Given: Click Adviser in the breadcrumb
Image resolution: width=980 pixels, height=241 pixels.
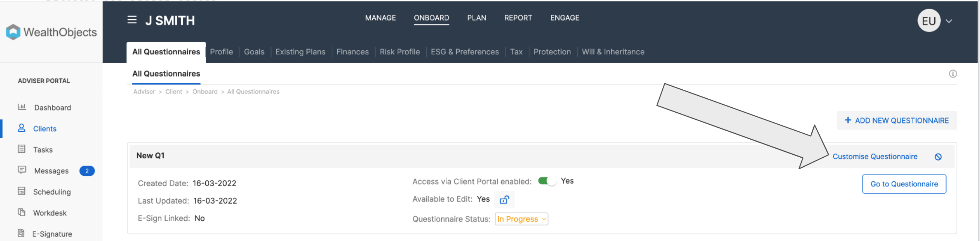Looking at the screenshot, I should tap(144, 92).
